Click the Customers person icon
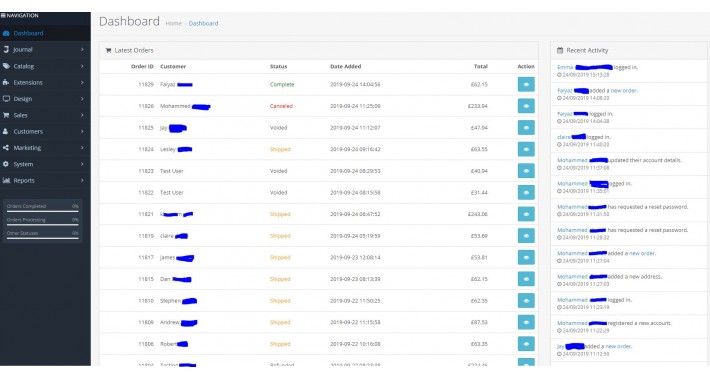The height and width of the screenshot is (380, 710). click(x=6, y=131)
